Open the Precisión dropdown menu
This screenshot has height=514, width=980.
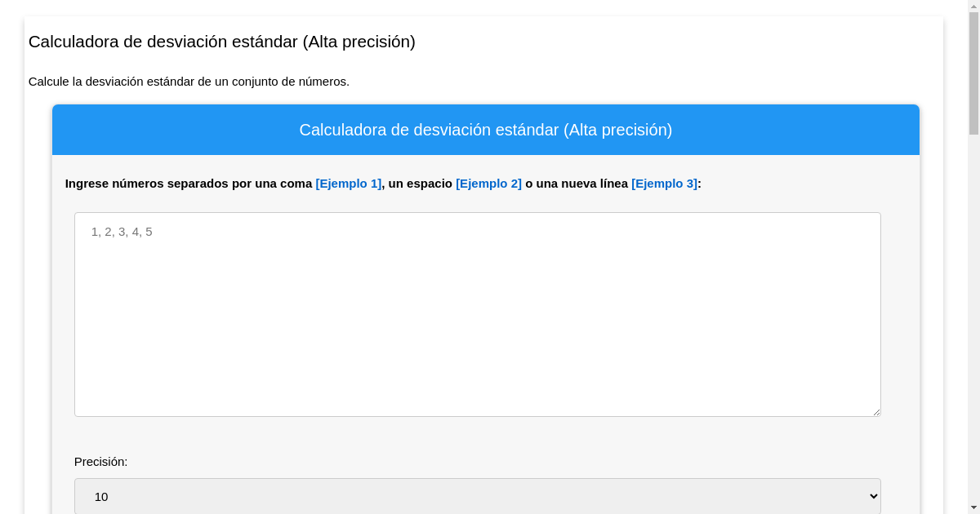pyautogui.click(x=477, y=496)
